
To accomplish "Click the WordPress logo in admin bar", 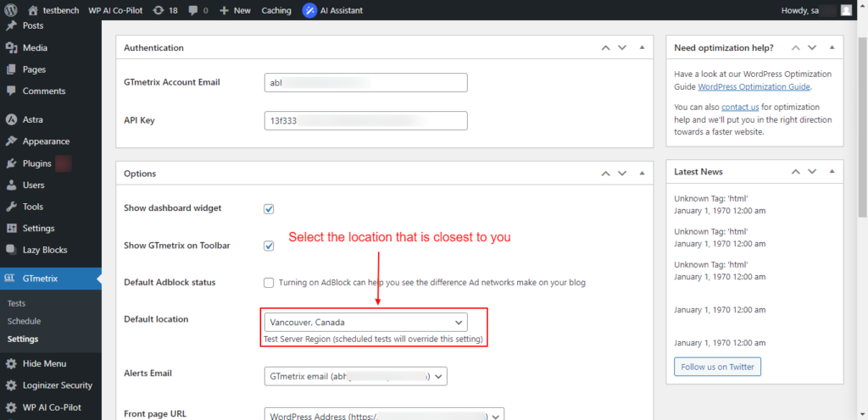I will click(11, 10).
